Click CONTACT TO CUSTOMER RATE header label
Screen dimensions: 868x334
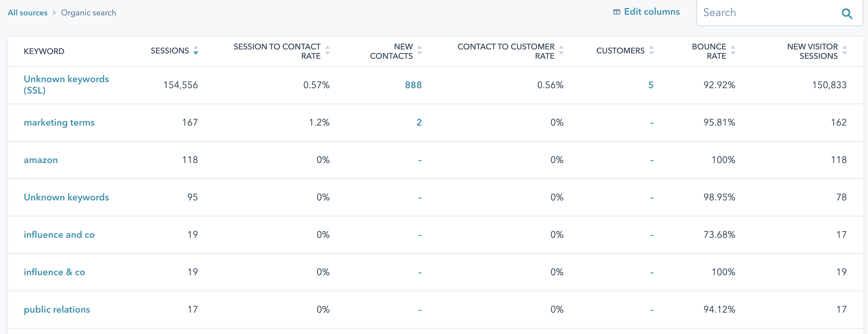pyautogui.click(x=506, y=51)
